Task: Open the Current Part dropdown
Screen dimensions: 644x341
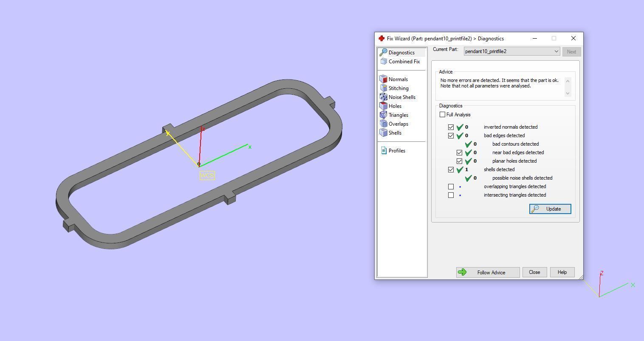Action: [x=512, y=51]
